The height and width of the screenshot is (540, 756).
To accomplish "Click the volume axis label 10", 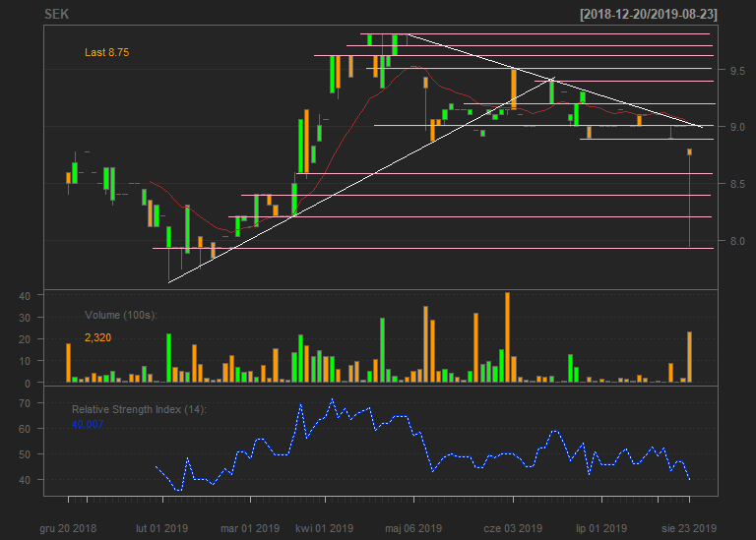I will pyautogui.click(x=25, y=361).
